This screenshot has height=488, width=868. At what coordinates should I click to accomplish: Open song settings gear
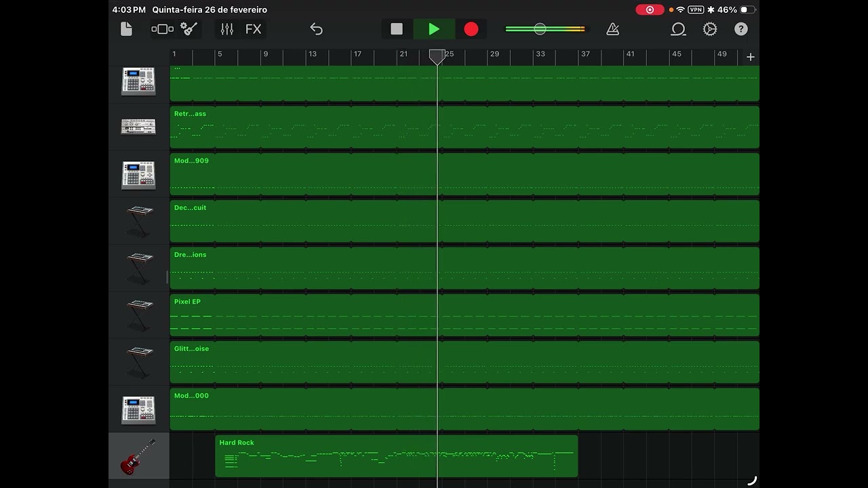click(710, 29)
